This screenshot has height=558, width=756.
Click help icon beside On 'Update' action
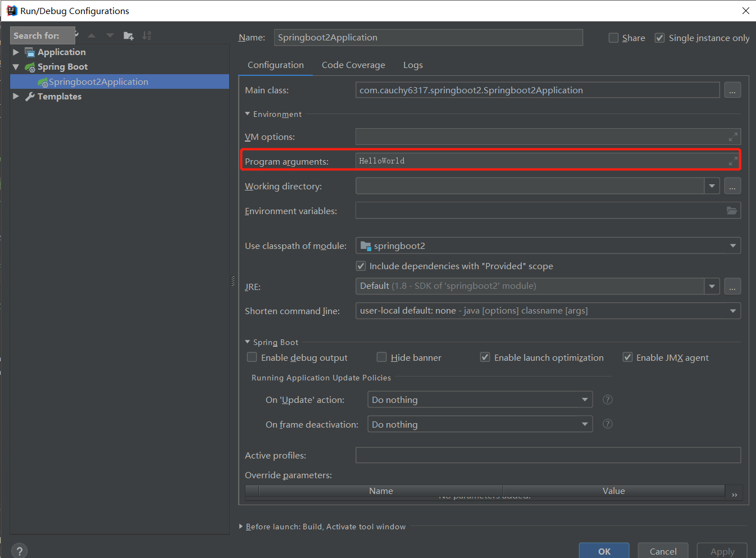[607, 400]
